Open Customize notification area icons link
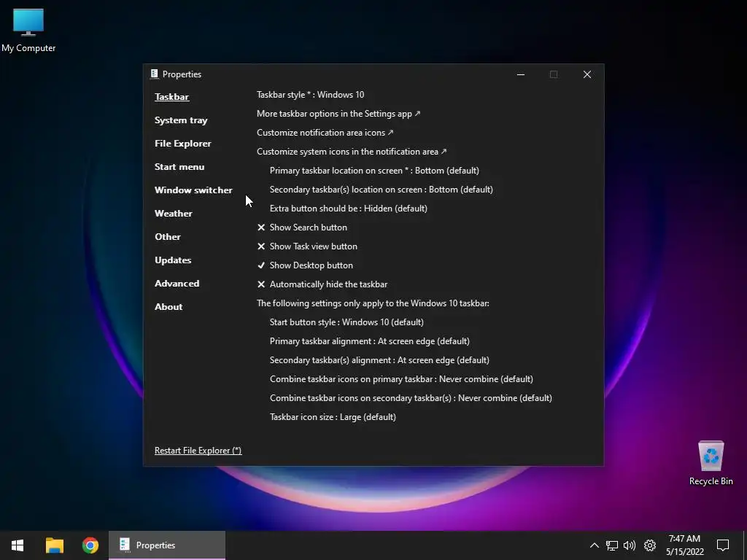Screen dimensions: 747x560 pos(325,133)
